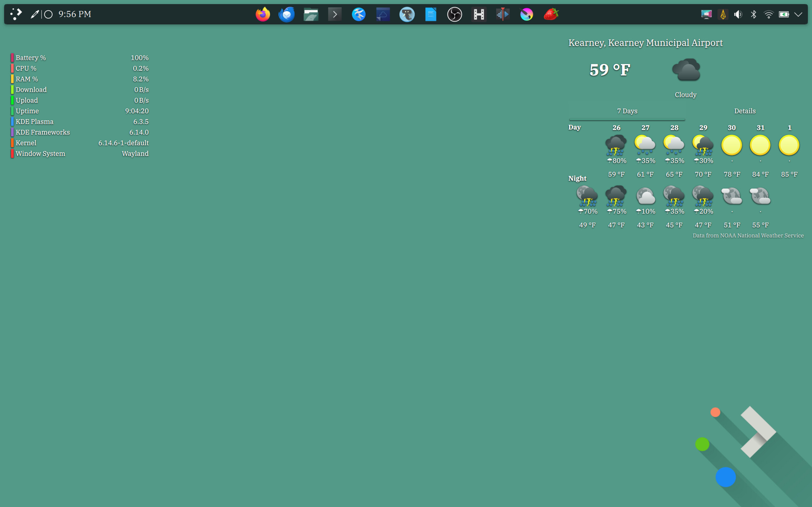This screenshot has width=812, height=507.
Task: Click Data from NOAA National Weather Service
Action: coord(748,235)
